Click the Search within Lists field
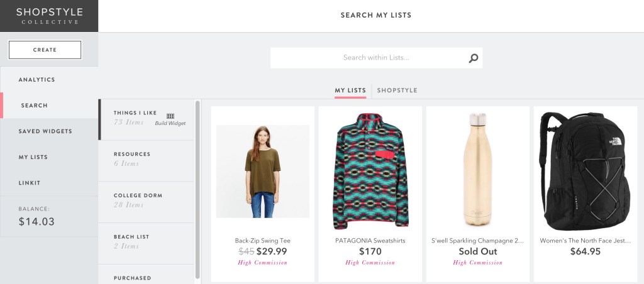Screen dimensions: 644x284 click(x=376, y=58)
